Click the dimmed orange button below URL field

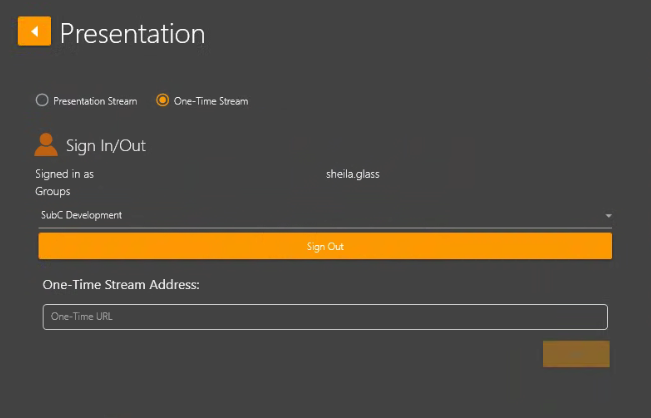(576, 353)
